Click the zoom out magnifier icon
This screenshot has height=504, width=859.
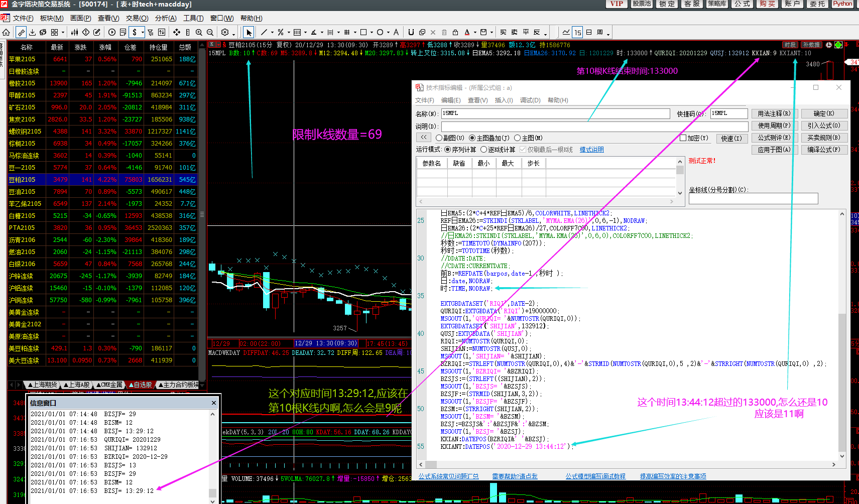click(x=210, y=32)
